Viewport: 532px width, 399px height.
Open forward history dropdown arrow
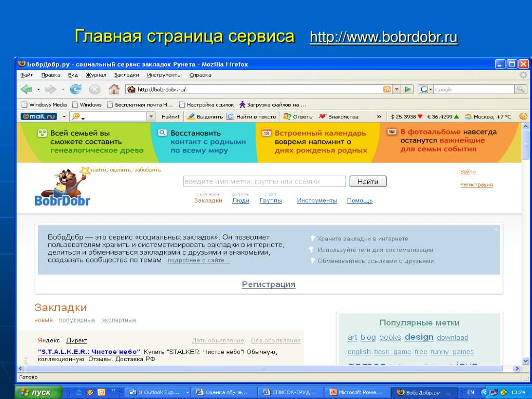point(63,89)
